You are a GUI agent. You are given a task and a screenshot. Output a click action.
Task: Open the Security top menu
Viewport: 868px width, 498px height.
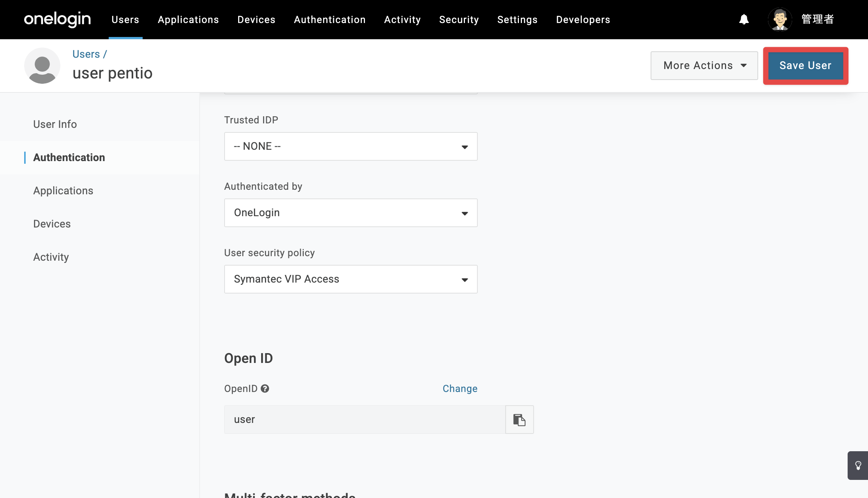459,20
